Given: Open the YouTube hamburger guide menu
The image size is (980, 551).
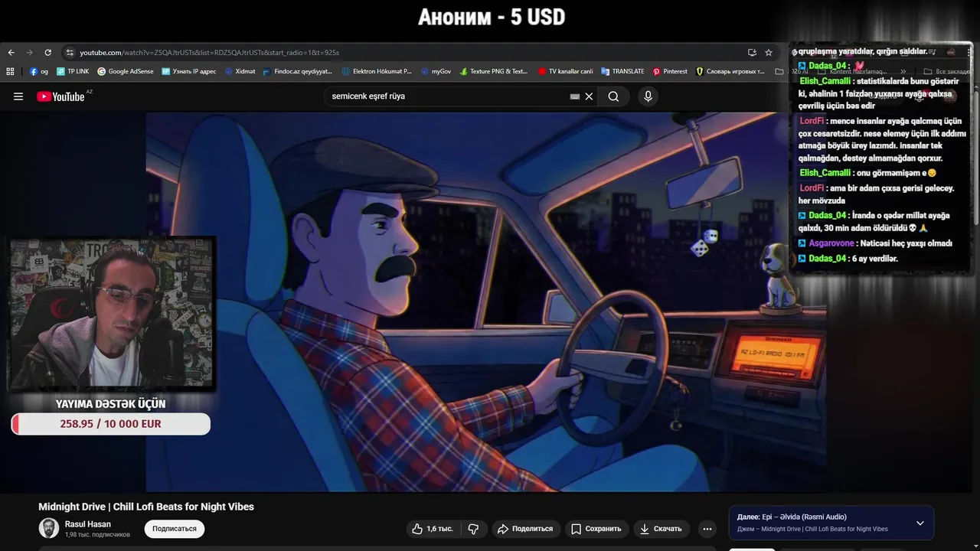Looking at the screenshot, I should (18, 96).
